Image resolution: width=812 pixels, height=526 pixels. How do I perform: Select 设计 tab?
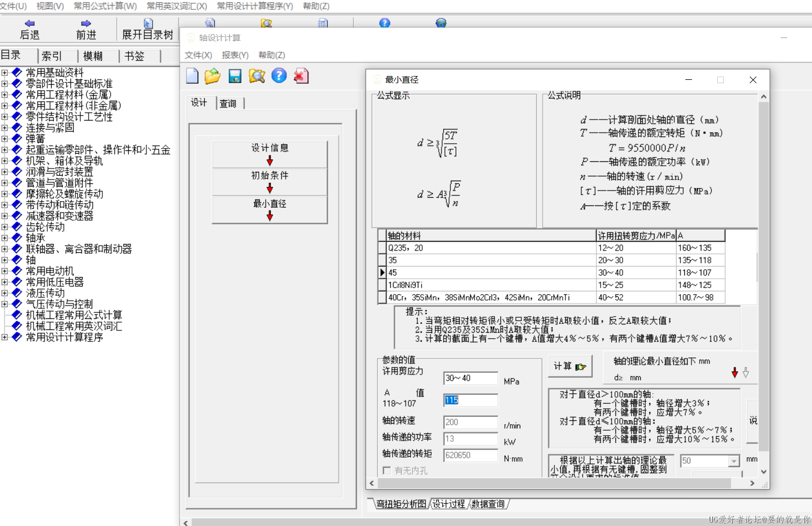point(199,102)
